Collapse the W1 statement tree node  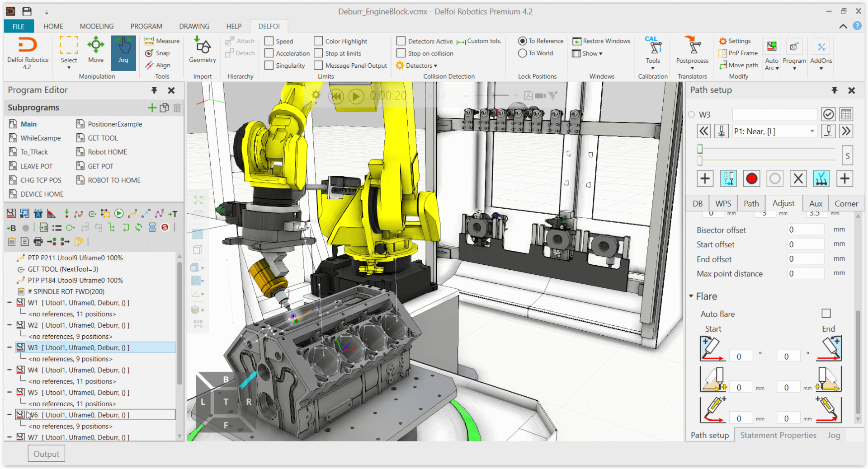coord(9,303)
